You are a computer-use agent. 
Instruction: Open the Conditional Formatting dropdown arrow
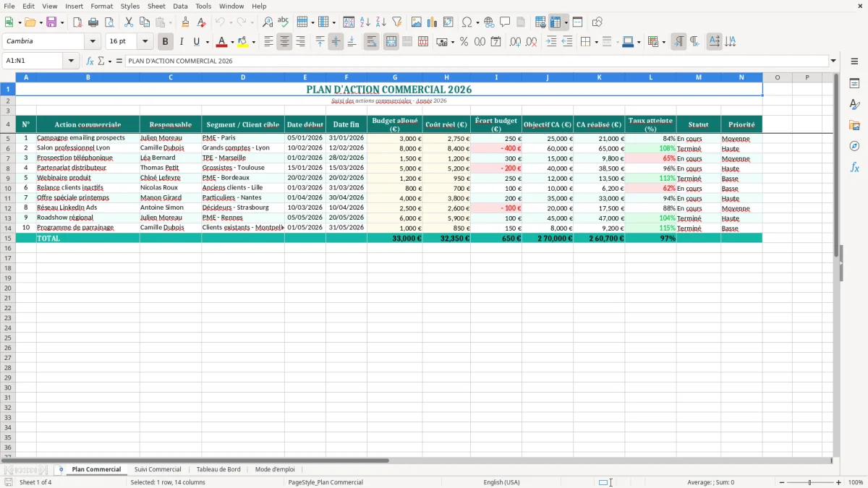663,42
